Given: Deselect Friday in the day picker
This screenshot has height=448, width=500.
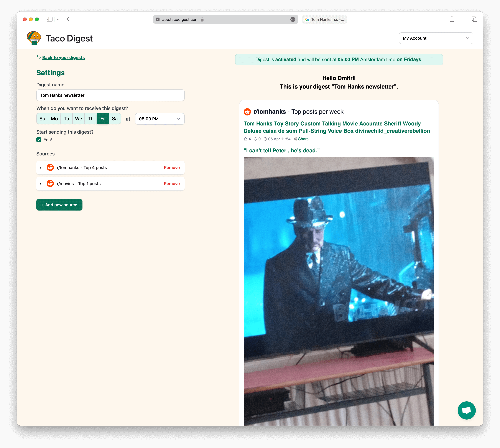Looking at the screenshot, I should pyautogui.click(x=103, y=119).
